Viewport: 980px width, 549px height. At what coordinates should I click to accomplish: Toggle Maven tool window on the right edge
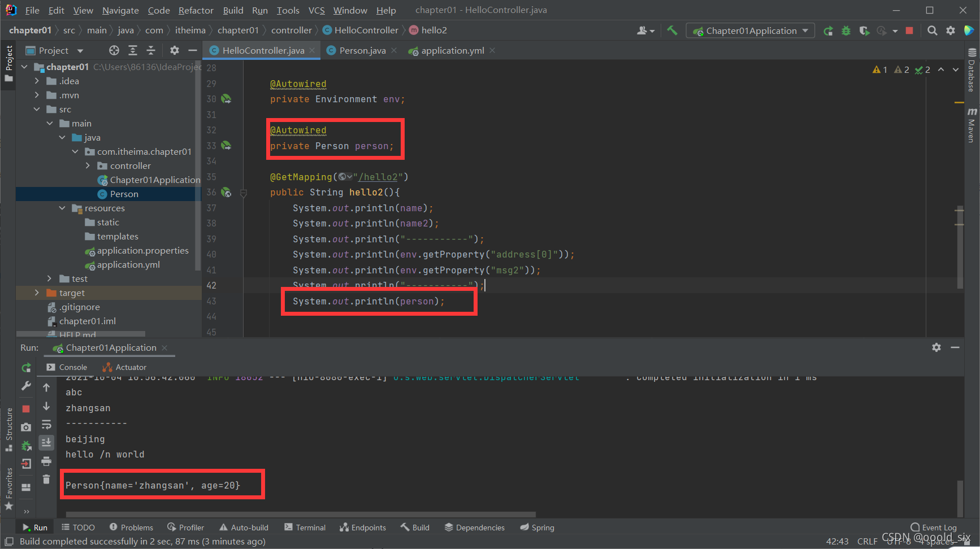[x=972, y=125]
